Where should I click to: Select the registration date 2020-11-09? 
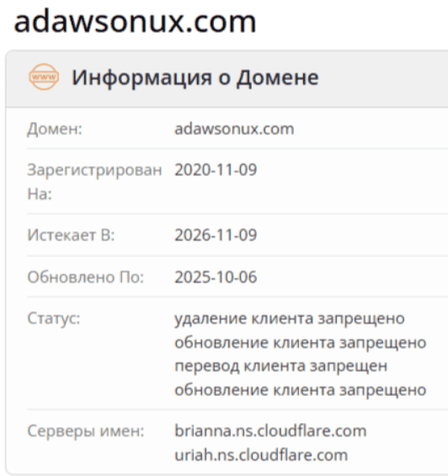216,169
